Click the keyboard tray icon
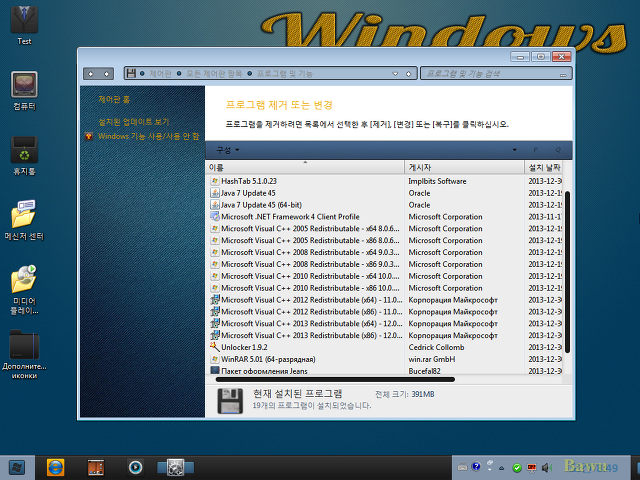 (462, 467)
